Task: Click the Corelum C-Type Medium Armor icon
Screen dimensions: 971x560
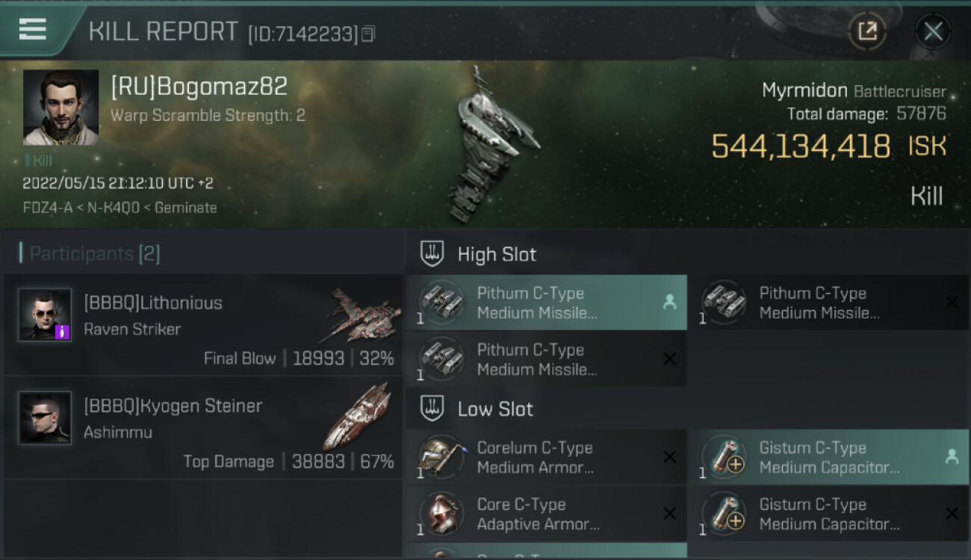Action: [x=441, y=457]
